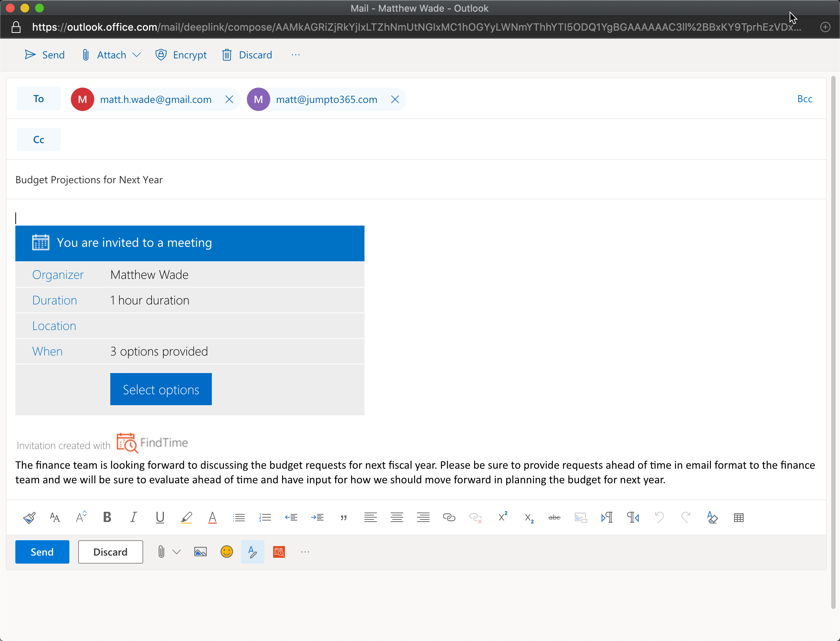Click the browser address bar URL
Viewport: 840px width, 641px height.
(x=416, y=27)
